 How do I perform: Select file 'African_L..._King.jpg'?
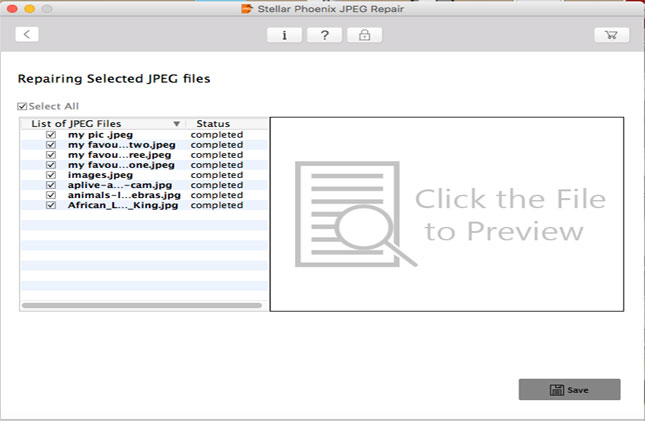(x=123, y=205)
